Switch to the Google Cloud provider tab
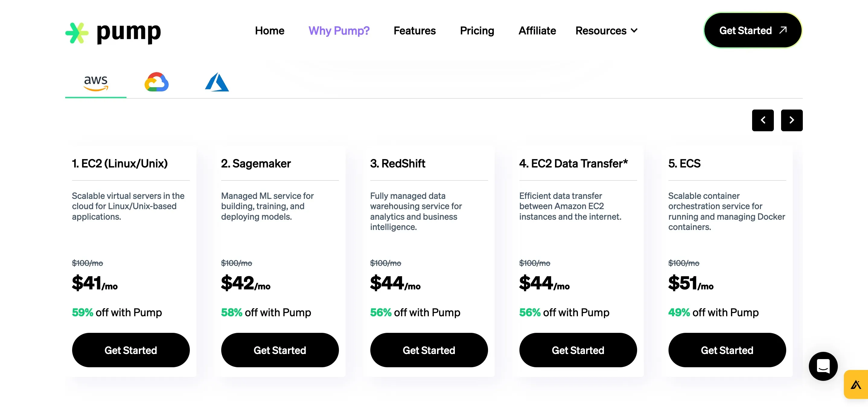 (x=156, y=82)
